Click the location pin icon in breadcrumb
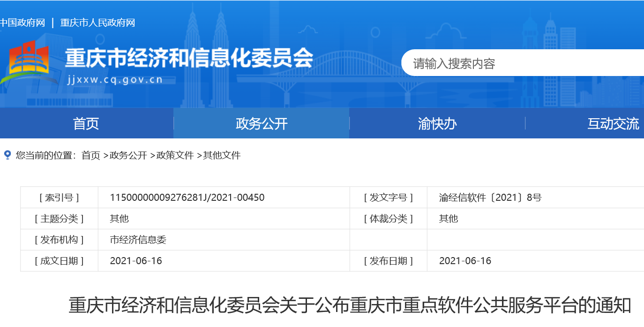The width and height of the screenshot is (644, 327). [x=7, y=155]
